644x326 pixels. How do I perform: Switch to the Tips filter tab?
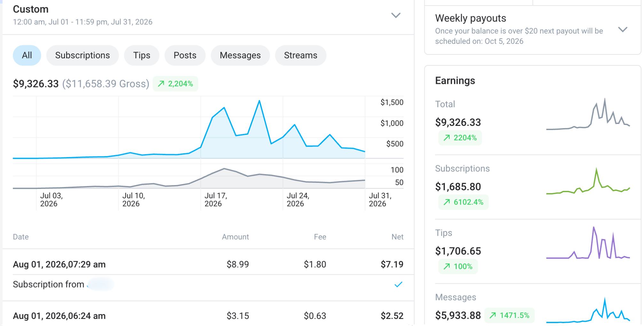pyautogui.click(x=142, y=55)
